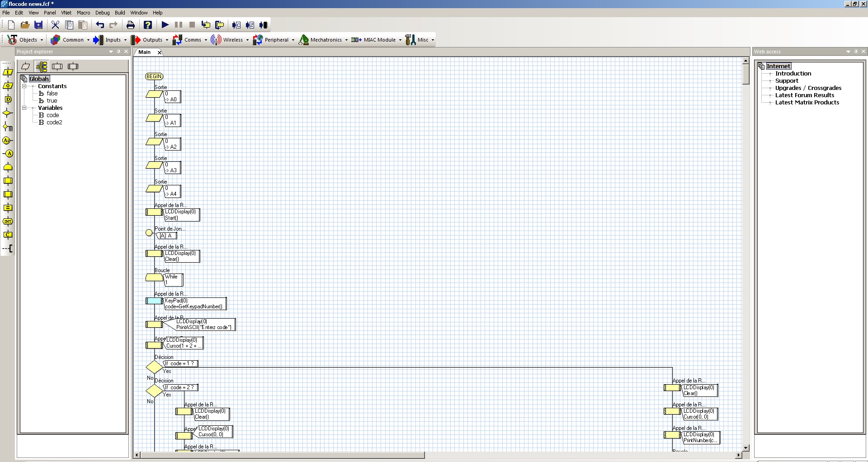Select the Main flowchart tab
The height and width of the screenshot is (462, 868).
(x=145, y=52)
